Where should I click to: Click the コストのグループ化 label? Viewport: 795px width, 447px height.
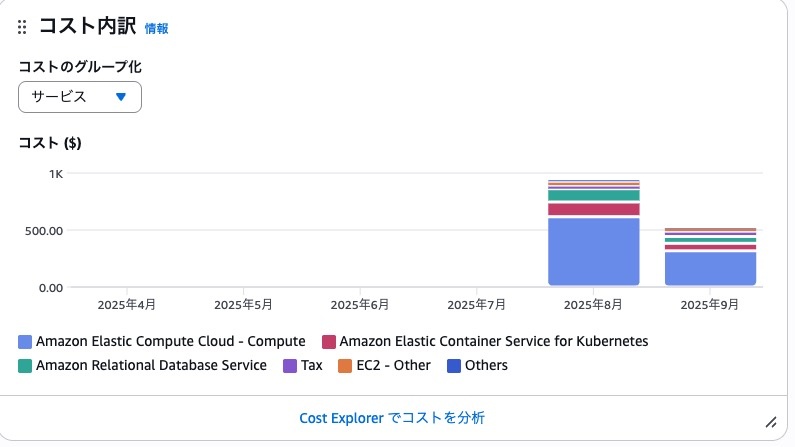point(80,67)
